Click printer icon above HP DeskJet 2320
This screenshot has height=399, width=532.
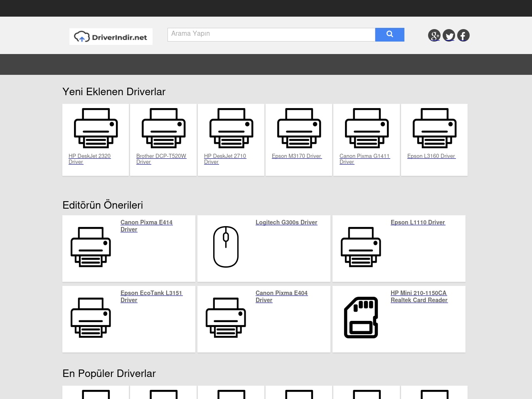tap(96, 128)
